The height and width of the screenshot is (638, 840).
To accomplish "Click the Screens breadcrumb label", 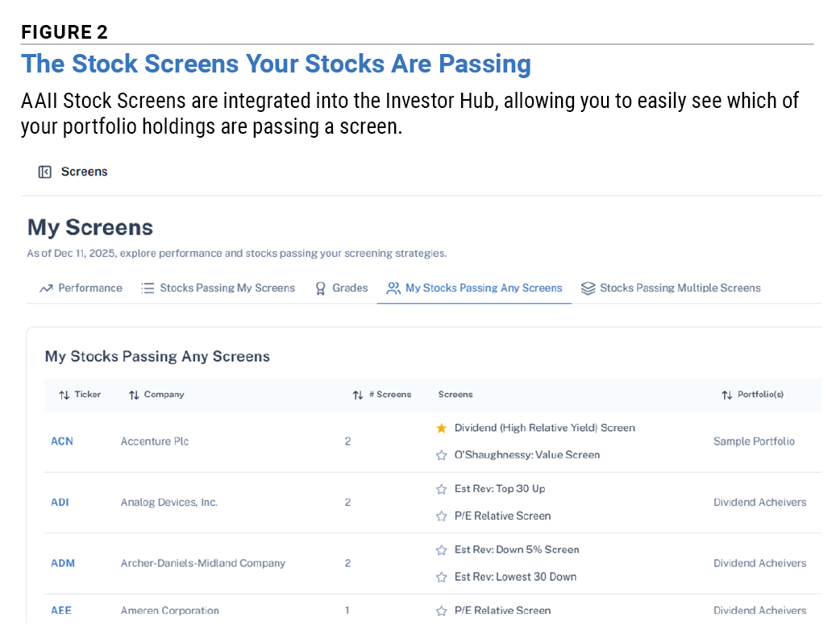I will [84, 172].
